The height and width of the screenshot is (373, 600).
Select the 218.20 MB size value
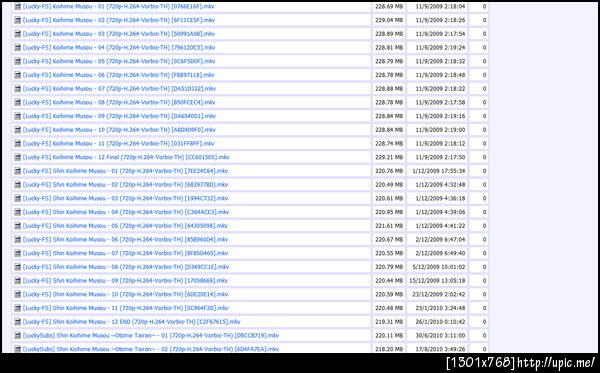tap(389, 349)
